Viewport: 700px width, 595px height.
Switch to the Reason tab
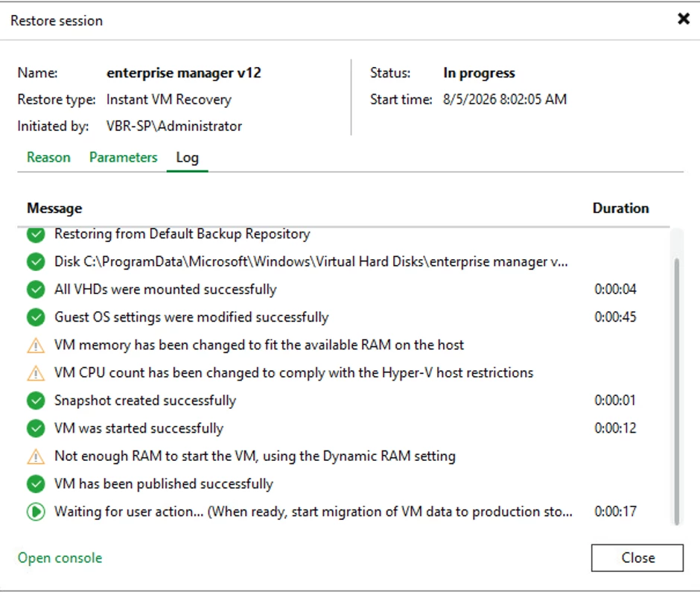point(48,157)
